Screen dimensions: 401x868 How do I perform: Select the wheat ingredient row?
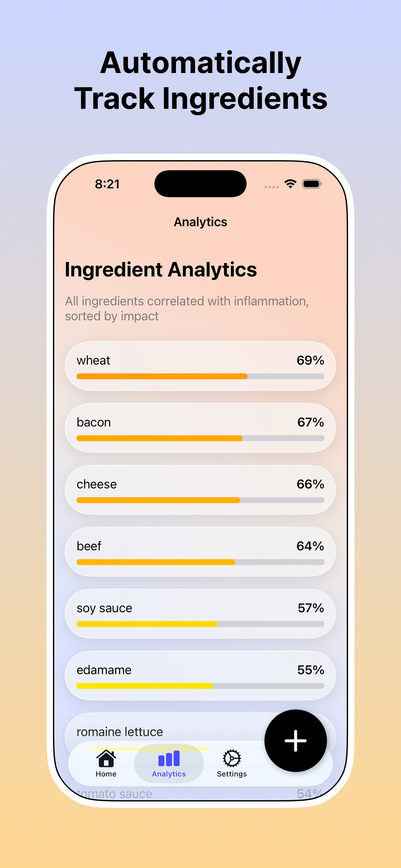point(200,366)
